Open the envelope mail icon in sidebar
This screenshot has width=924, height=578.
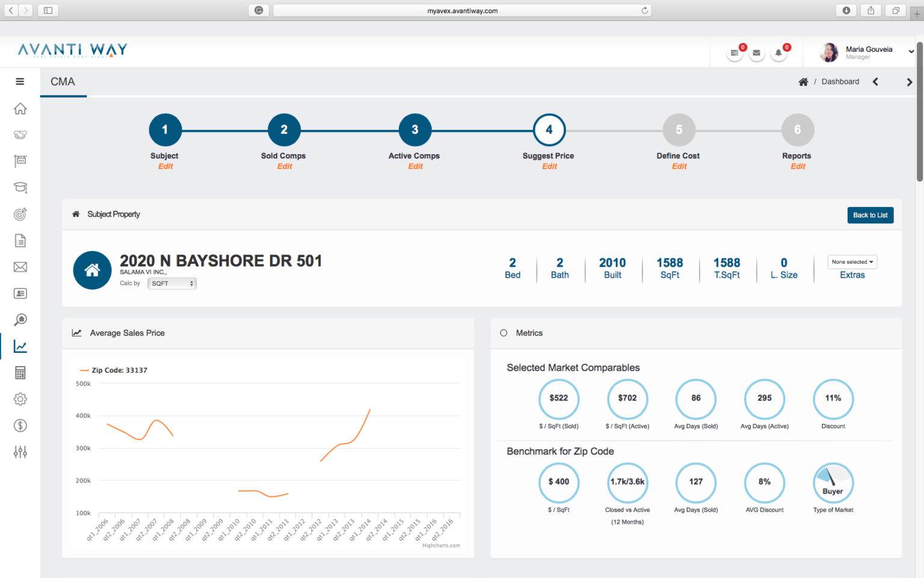tap(20, 267)
